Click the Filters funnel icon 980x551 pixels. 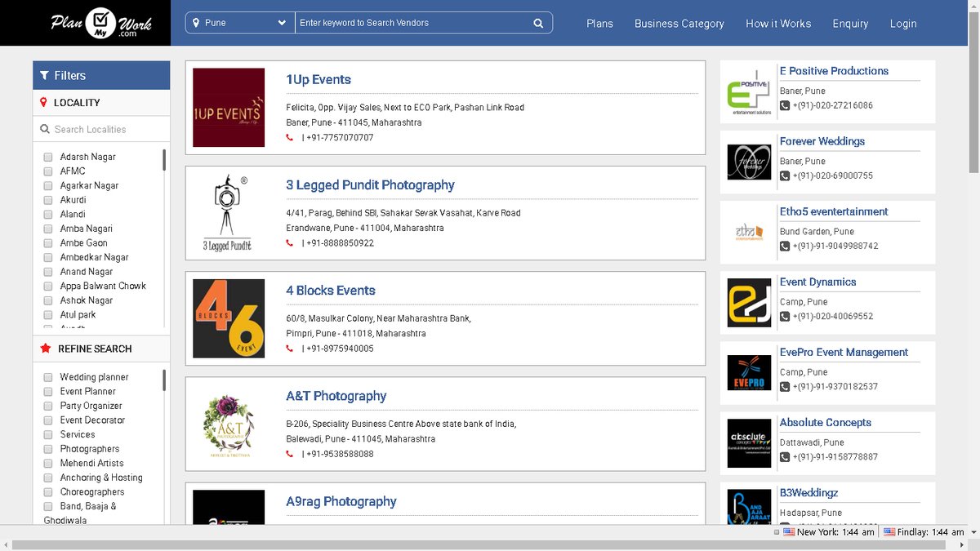pos(44,75)
